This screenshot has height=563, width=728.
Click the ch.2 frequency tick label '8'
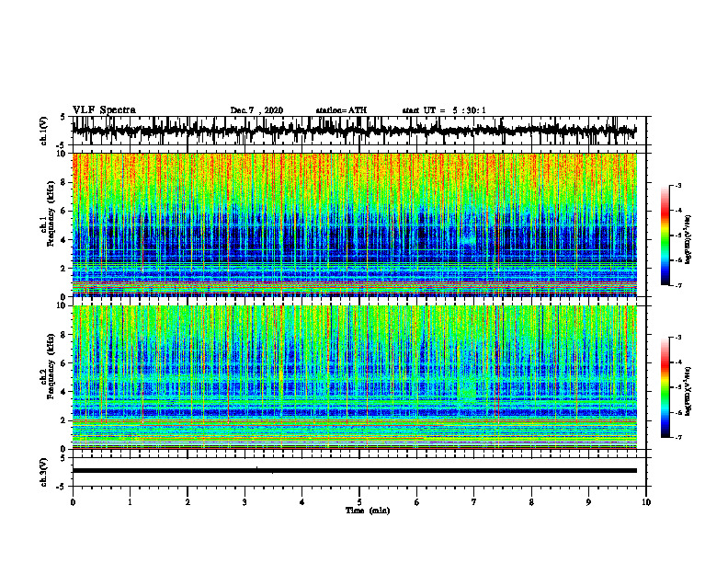(x=63, y=335)
